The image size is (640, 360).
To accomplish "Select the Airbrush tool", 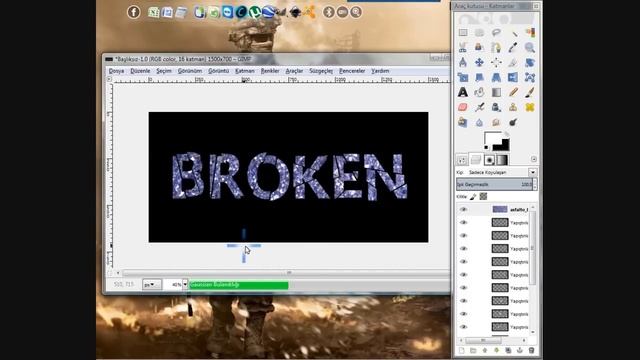I will (480, 107).
